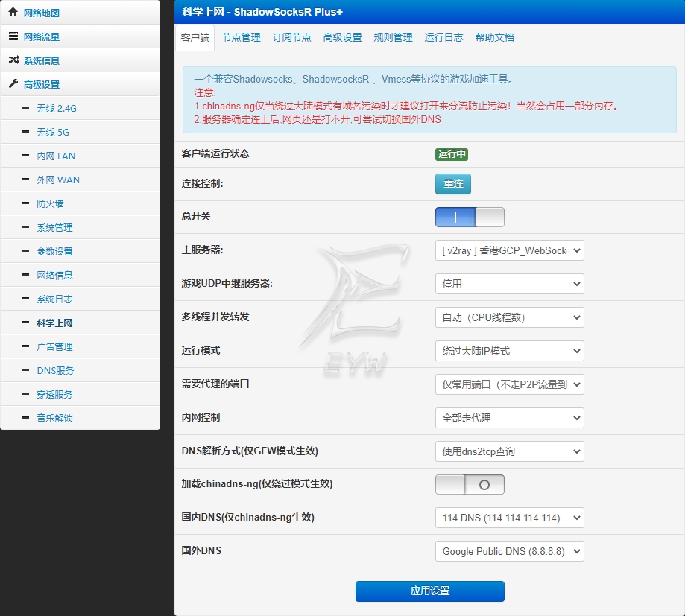
Task: Click the home icon beside 网络地图
Action: (13, 13)
